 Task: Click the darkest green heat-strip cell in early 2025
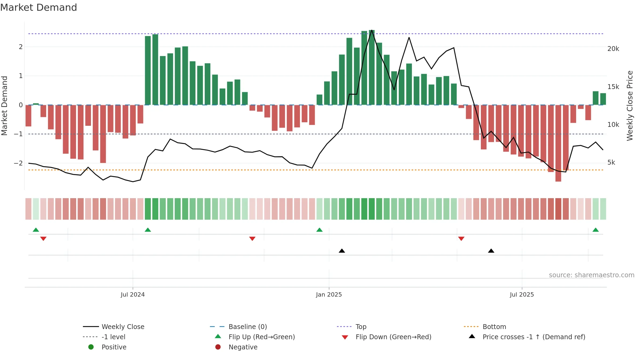372,209
